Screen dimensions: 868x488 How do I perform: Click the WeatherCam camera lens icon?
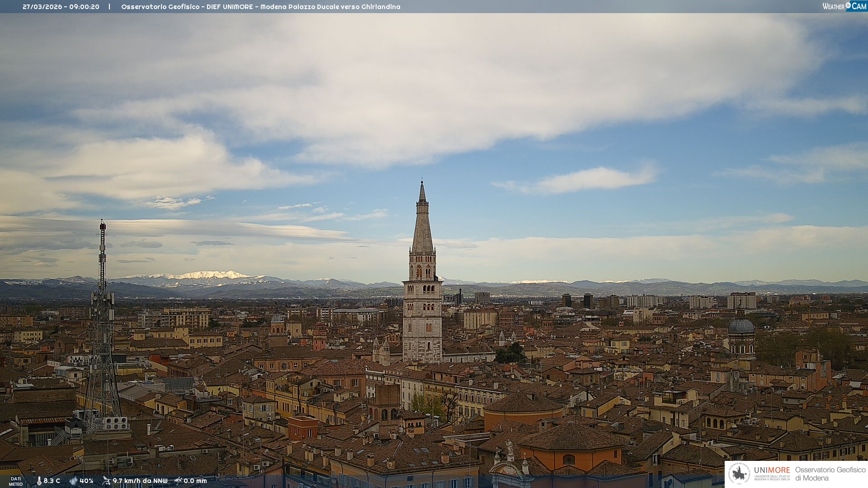pyautogui.click(x=848, y=5)
